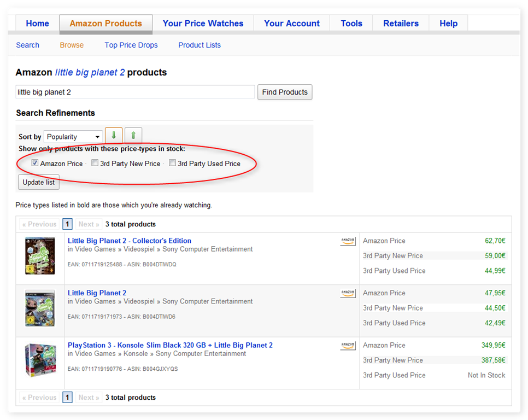
Task: Click Next in the top pagination
Action: point(89,224)
